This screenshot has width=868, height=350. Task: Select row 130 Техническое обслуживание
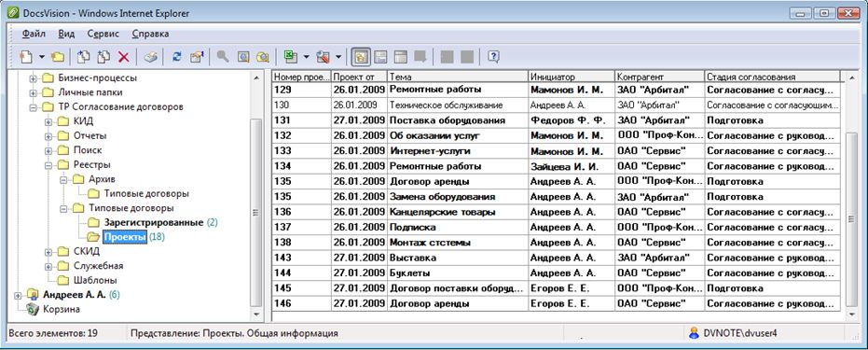click(x=557, y=105)
